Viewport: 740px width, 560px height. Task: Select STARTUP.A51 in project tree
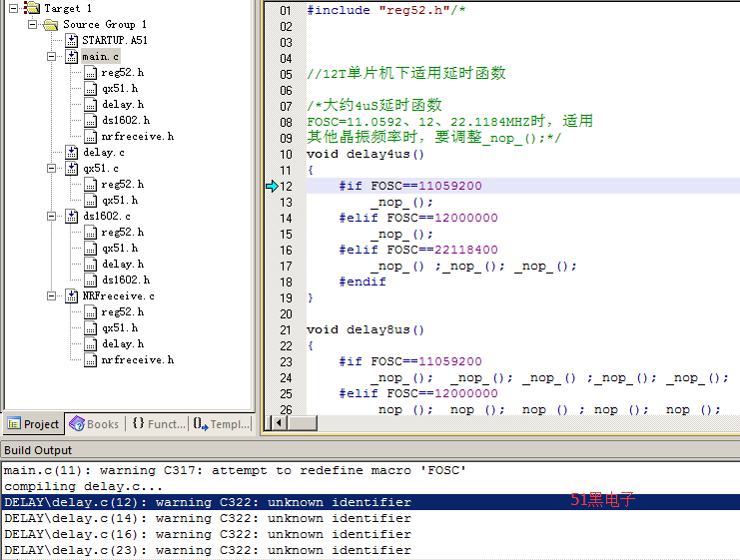coord(115,41)
